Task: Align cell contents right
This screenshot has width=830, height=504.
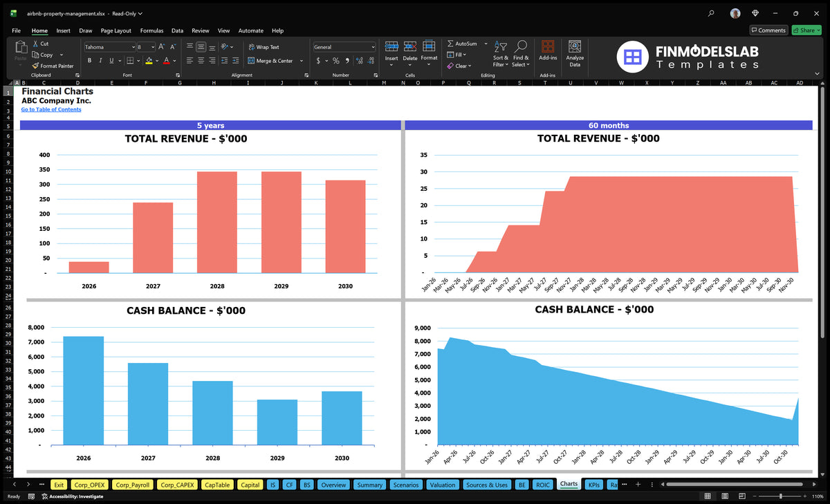Action: [213, 61]
